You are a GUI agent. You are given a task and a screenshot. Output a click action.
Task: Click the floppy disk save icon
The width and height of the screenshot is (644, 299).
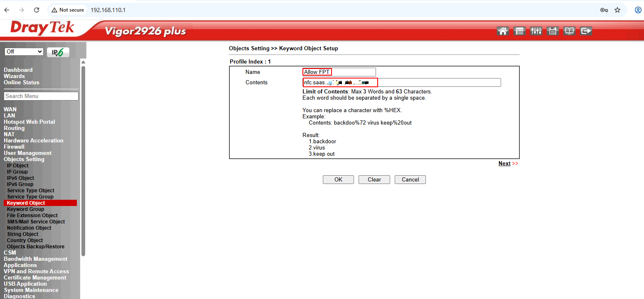pyautogui.click(x=552, y=31)
